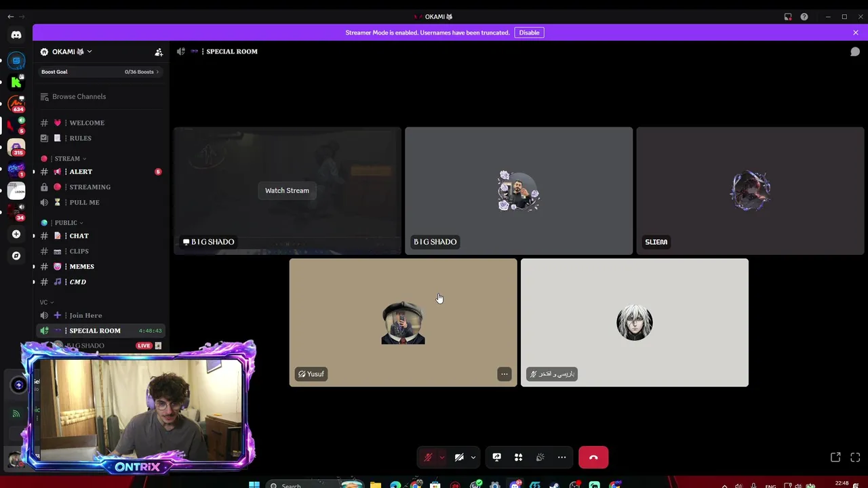Open server icon with 34 badge
868x488 pixels.
[x=16, y=212]
